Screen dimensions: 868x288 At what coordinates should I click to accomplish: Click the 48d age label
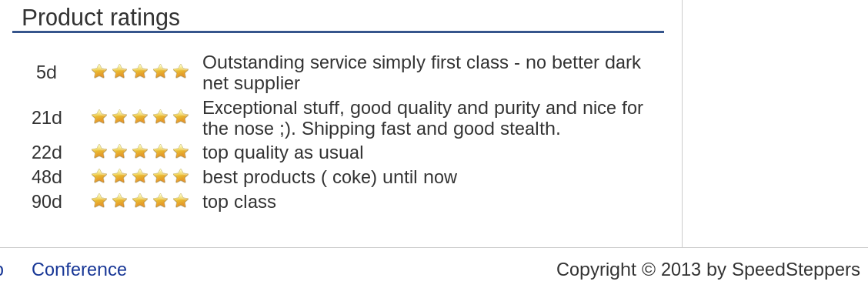pyautogui.click(x=46, y=177)
